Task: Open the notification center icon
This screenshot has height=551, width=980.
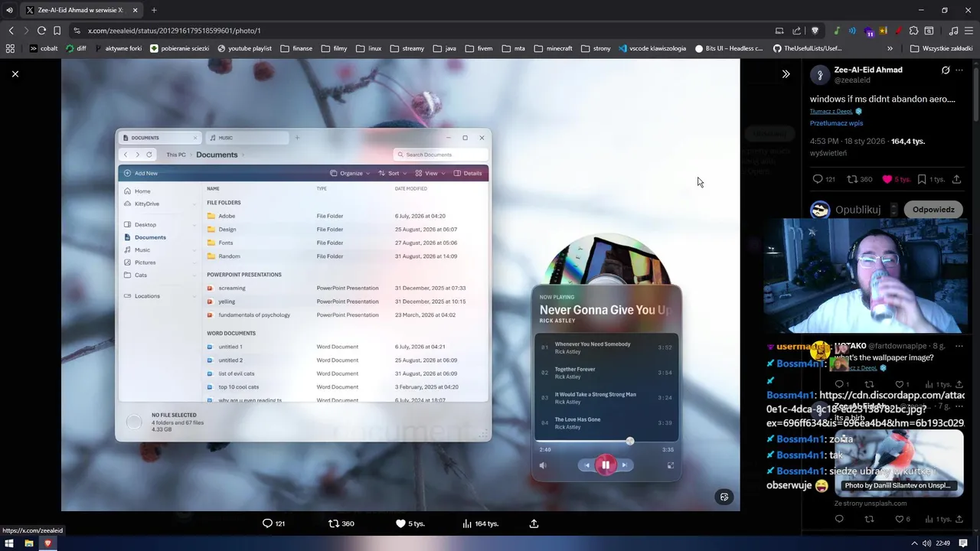Action: click(x=964, y=543)
